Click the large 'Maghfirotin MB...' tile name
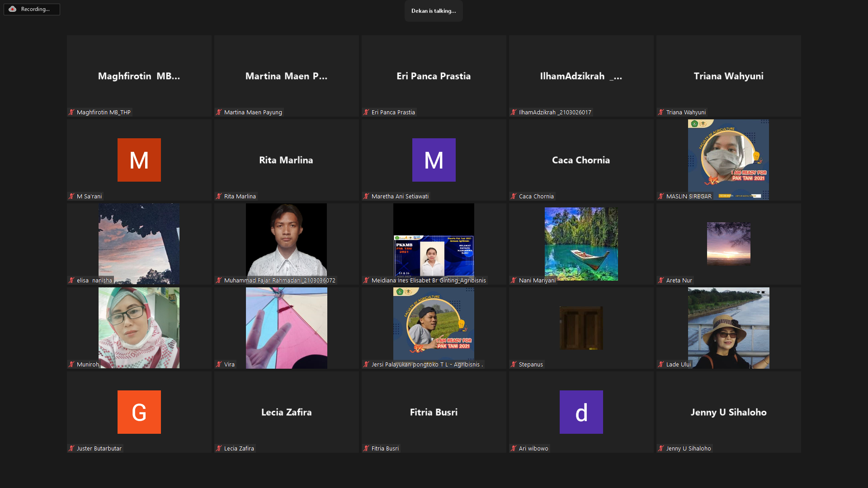 139,76
